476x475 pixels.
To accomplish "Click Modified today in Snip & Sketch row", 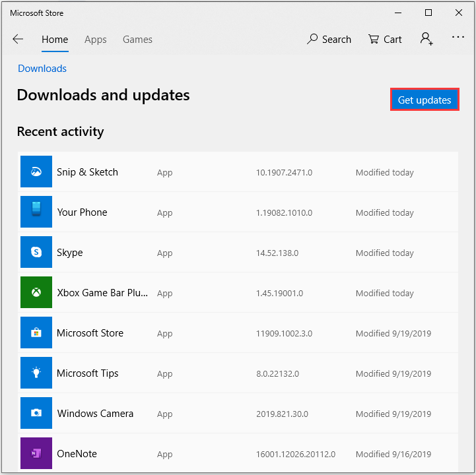I will click(x=385, y=173).
